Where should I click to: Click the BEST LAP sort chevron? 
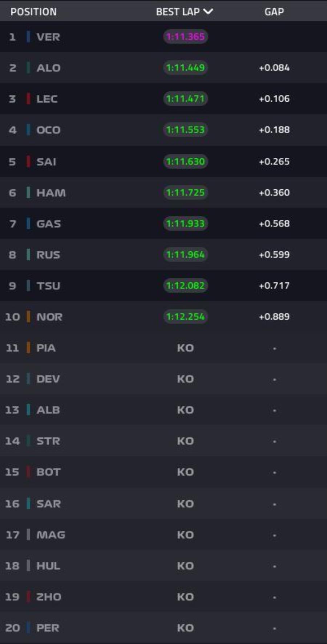coord(208,12)
